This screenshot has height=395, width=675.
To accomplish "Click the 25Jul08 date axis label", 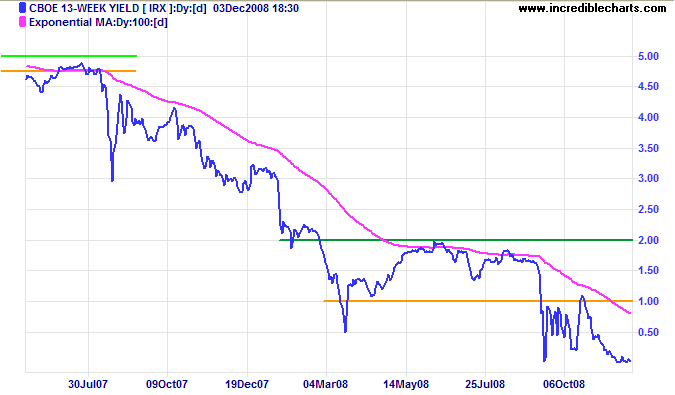I will point(485,384).
